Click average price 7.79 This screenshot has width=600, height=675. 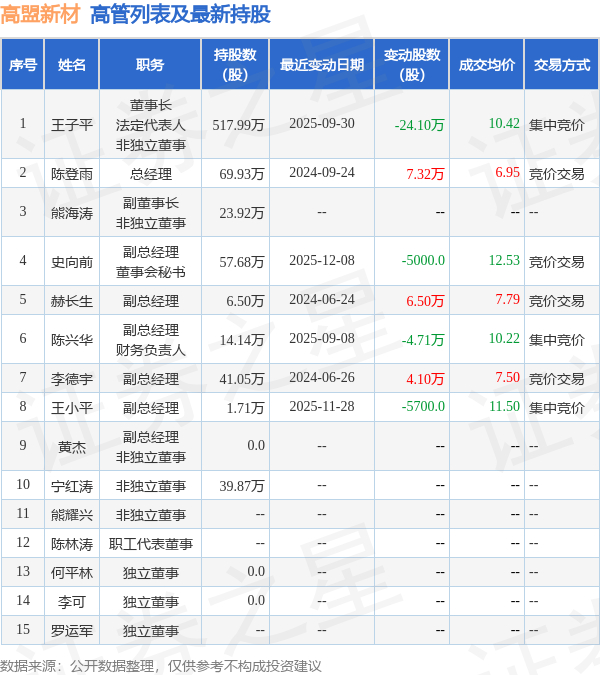tap(507, 299)
